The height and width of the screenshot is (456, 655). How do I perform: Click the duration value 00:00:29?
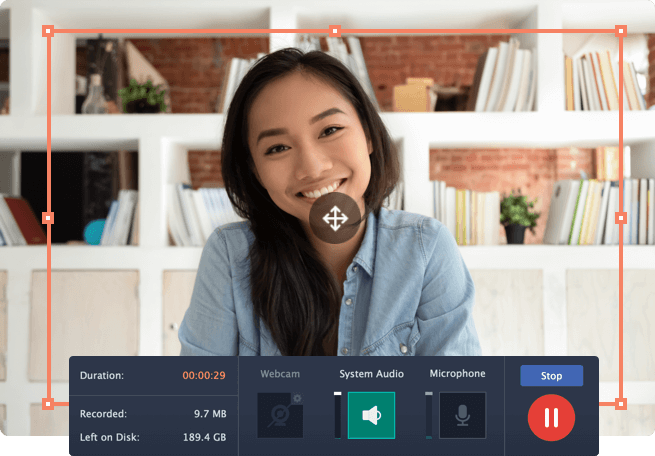(x=204, y=375)
